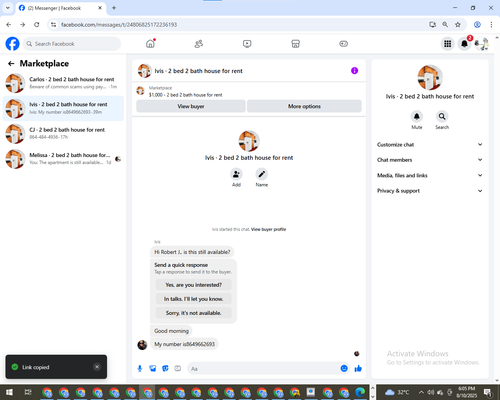500x400 pixels.
Task: Add people using the Add icon
Action: [x=236, y=174]
